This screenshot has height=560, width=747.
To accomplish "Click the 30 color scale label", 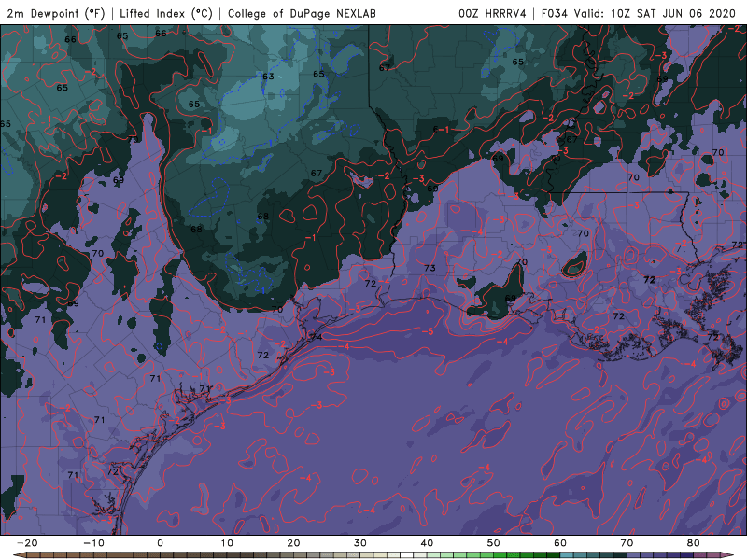I will [360, 543].
